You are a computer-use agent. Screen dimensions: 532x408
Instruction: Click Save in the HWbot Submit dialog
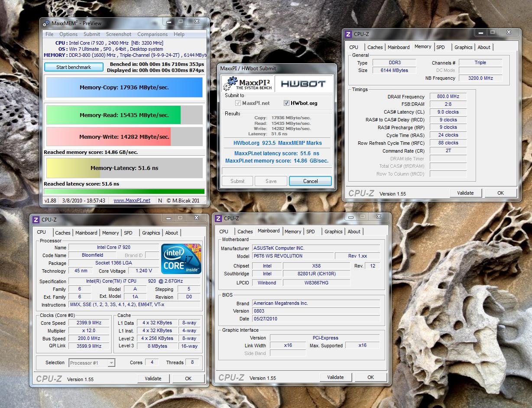[x=271, y=181]
